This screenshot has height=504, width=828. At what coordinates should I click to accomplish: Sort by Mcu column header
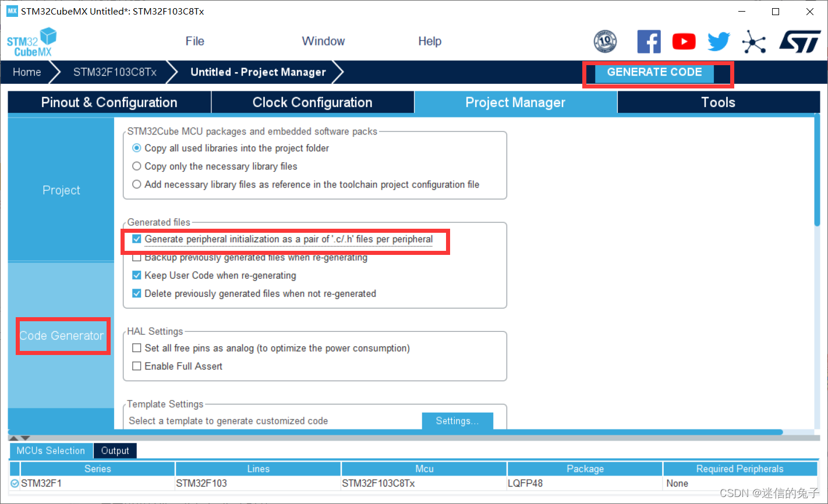pos(424,468)
